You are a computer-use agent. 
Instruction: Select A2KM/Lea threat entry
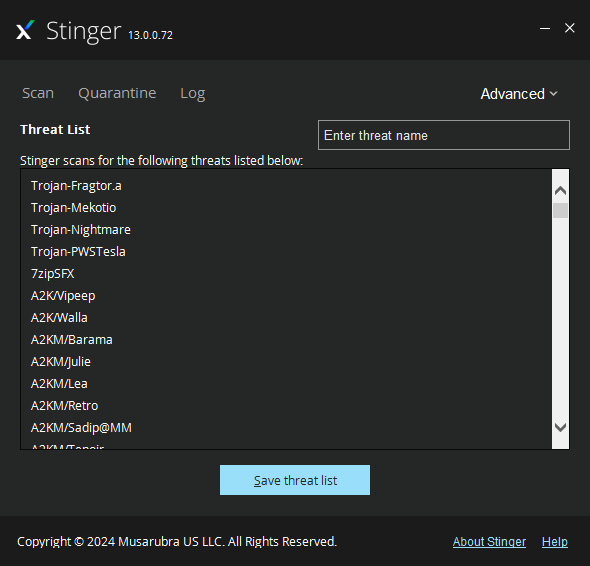point(59,384)
